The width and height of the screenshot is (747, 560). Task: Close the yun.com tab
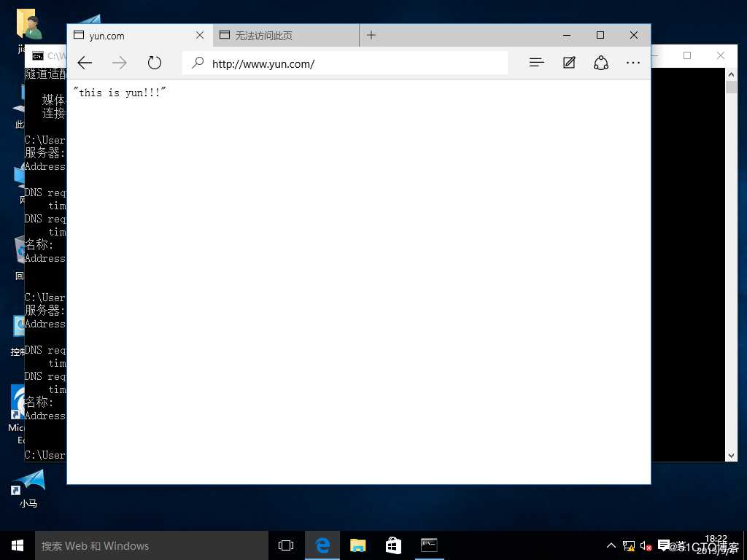pyautogui.click(x=200, y=35)
